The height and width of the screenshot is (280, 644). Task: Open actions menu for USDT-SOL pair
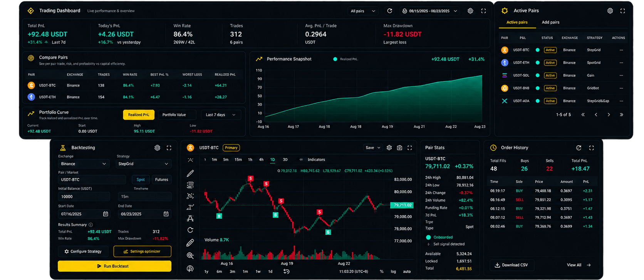point(621,75)
